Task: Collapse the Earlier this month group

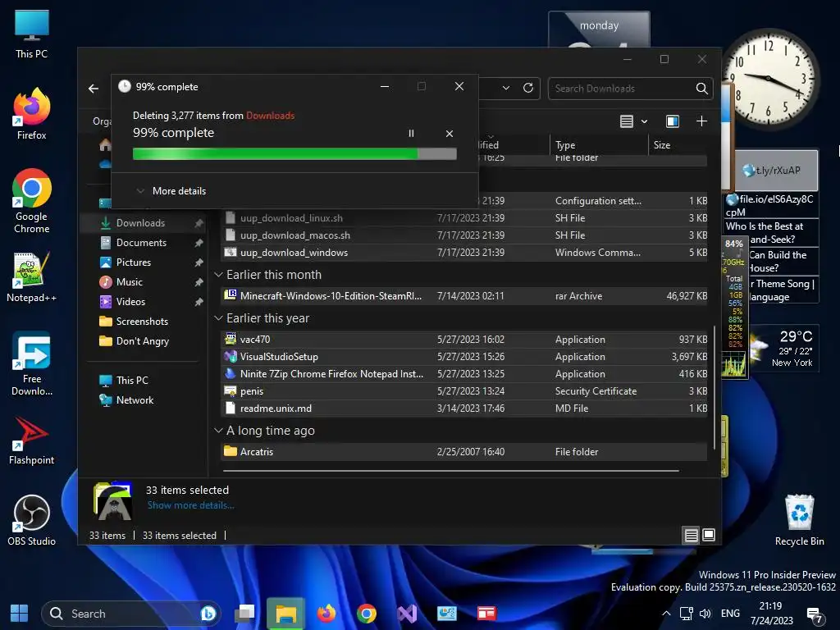Action: click(x=218, y=275)
